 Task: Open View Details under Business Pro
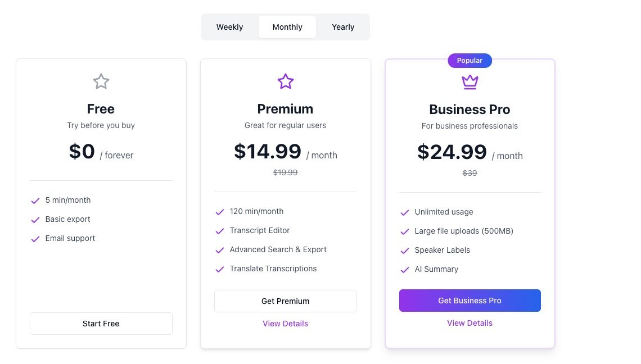[x=470, y=323]
